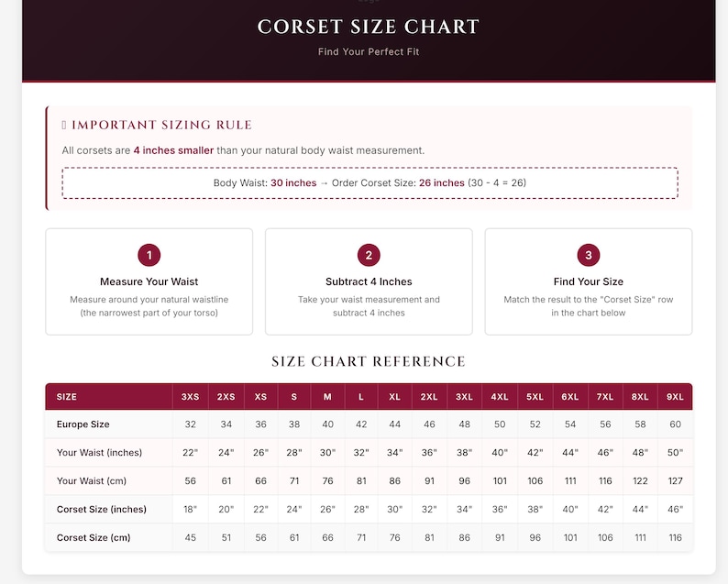The width and height of the screenshot is (728, 584).
Task: Click the 'Measure Your Waist' heading
Action: click(149, 281)
